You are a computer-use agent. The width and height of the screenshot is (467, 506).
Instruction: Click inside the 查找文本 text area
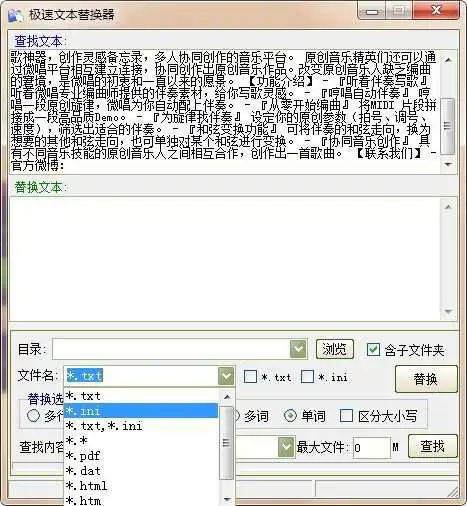[225, 111]
